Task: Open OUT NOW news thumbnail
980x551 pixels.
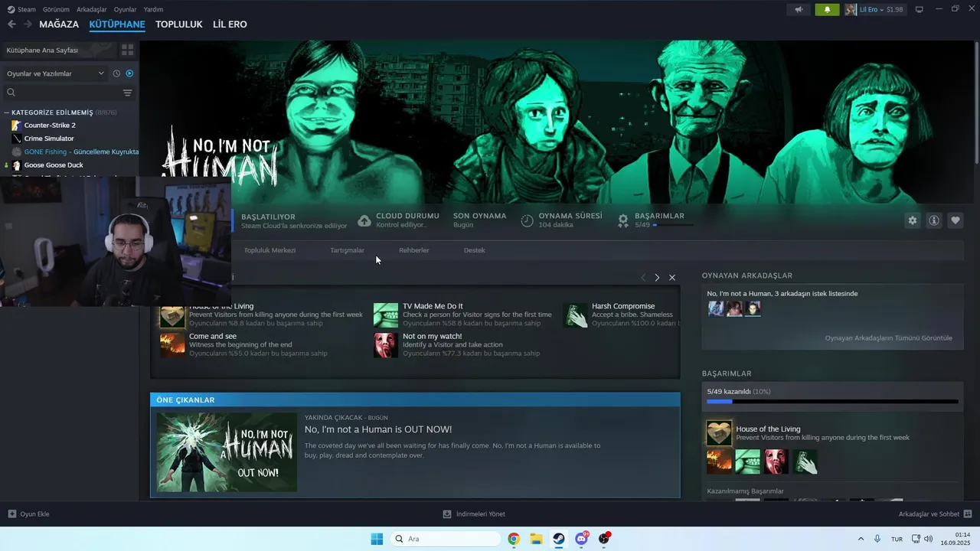Action: point(227,452)
